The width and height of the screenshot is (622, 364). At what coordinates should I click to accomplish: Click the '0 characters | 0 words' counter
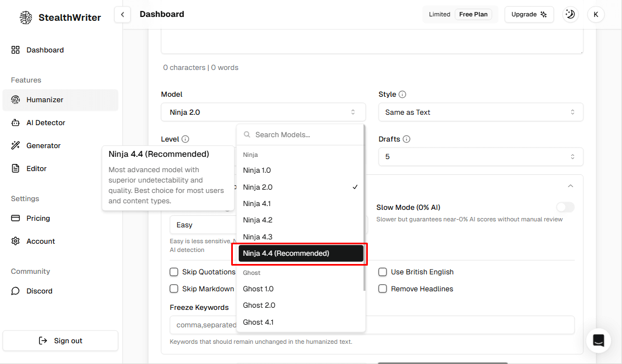tap(201, 68)
